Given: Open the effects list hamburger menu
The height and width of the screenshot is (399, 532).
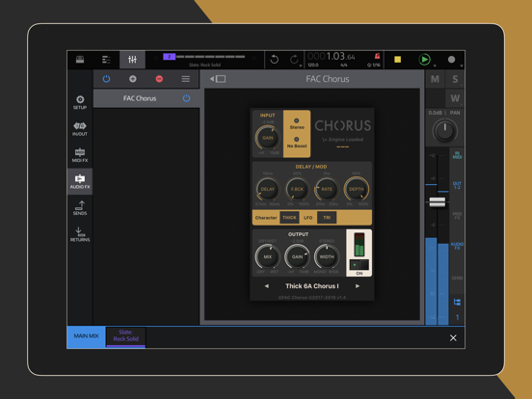Looking at the screenshot, I should 186,79.
